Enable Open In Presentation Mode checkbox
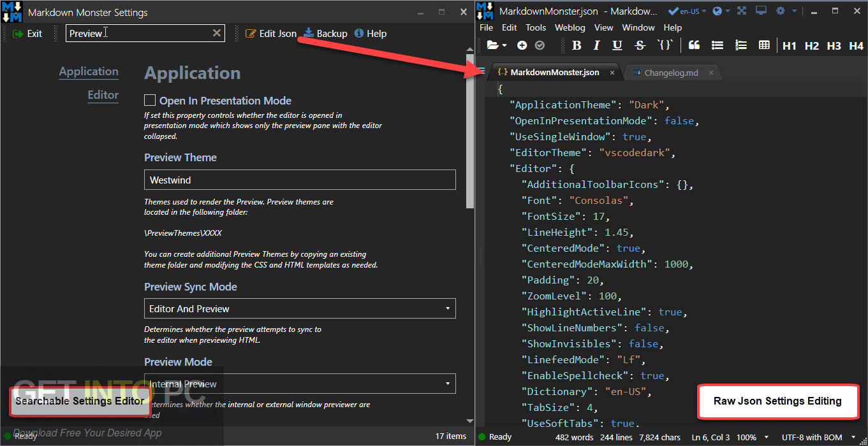This screenshot has height=446, width=868. (150, 100)
